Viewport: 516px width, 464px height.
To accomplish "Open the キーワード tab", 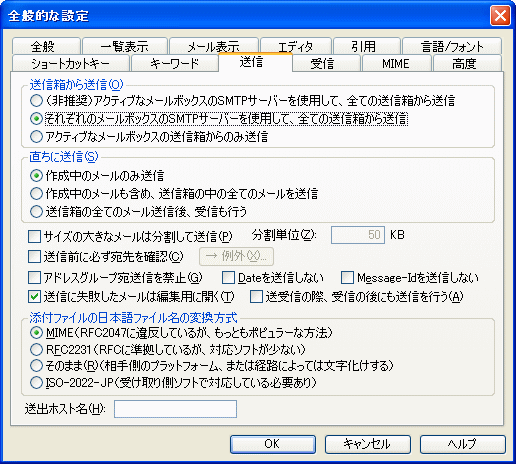I will (x=175, y=63).
